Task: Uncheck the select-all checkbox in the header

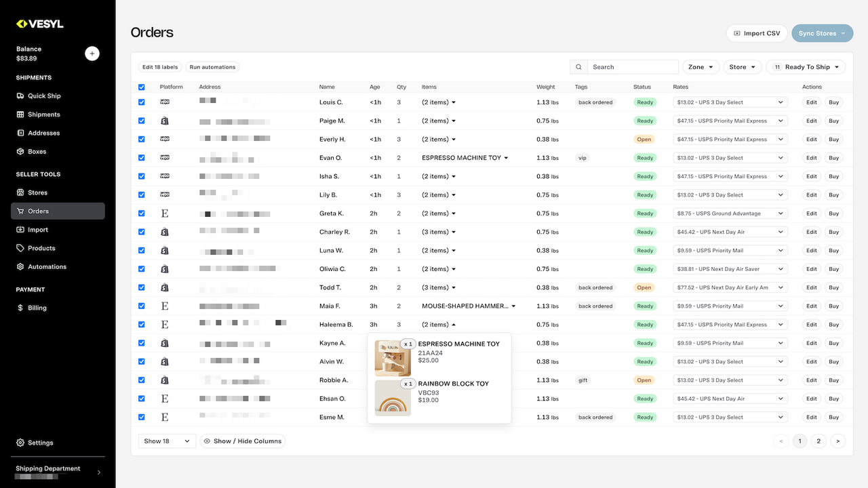Action: pyautogui.click(x=141, y=87)
